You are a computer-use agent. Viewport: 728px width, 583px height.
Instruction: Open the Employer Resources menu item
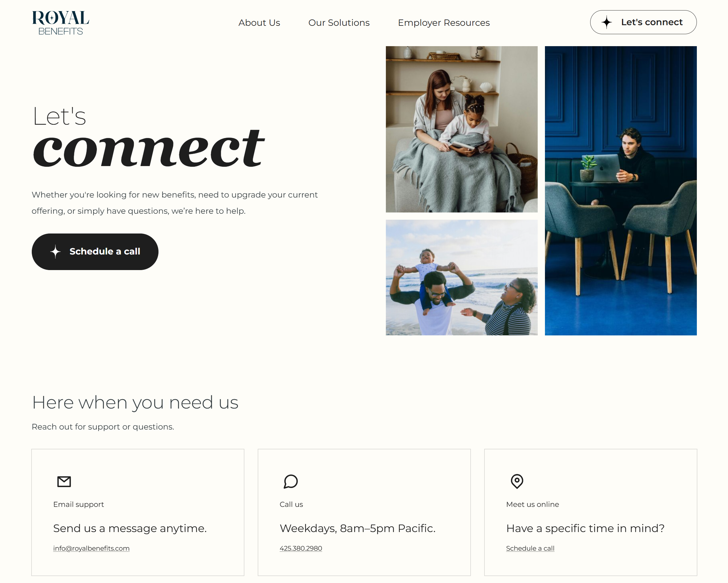coord(444,23)
